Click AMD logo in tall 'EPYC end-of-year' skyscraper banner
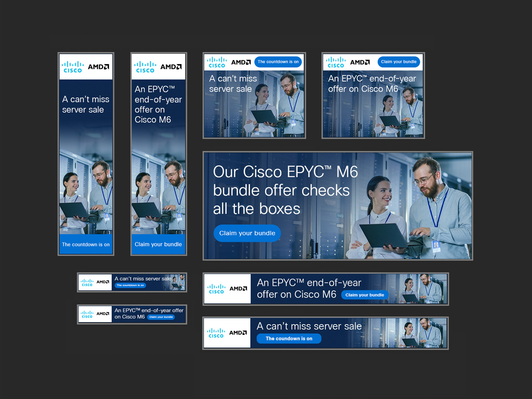This screenshot has height=399, width=532. 171,67
